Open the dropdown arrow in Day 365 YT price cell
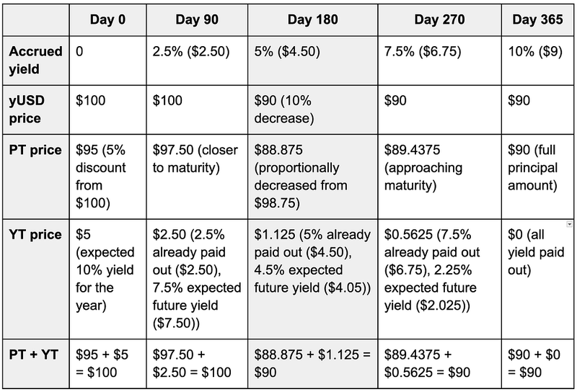This screenshot has height=392, width=577. (x=569, y=225)
